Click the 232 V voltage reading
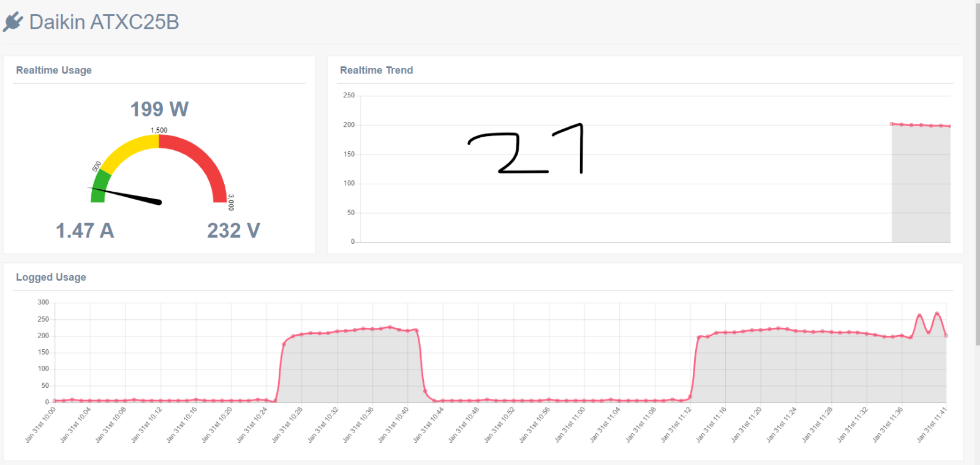 click(233, 230)
